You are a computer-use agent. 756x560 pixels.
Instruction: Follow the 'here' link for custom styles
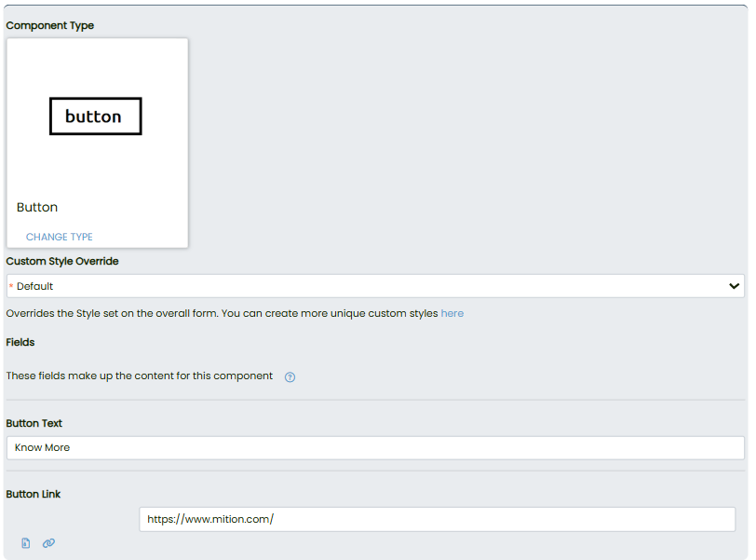(x=452, y=313)
